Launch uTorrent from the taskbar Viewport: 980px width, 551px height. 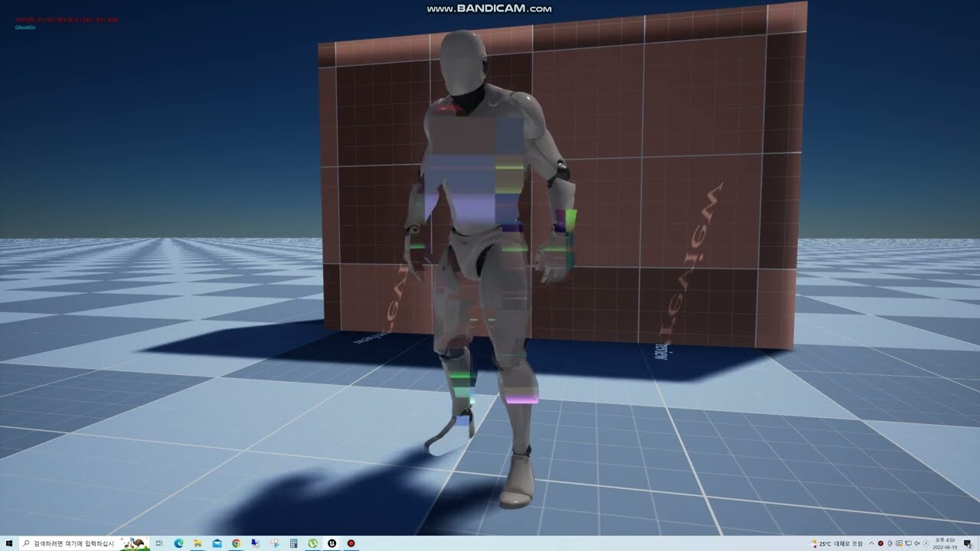click(313, 543)
